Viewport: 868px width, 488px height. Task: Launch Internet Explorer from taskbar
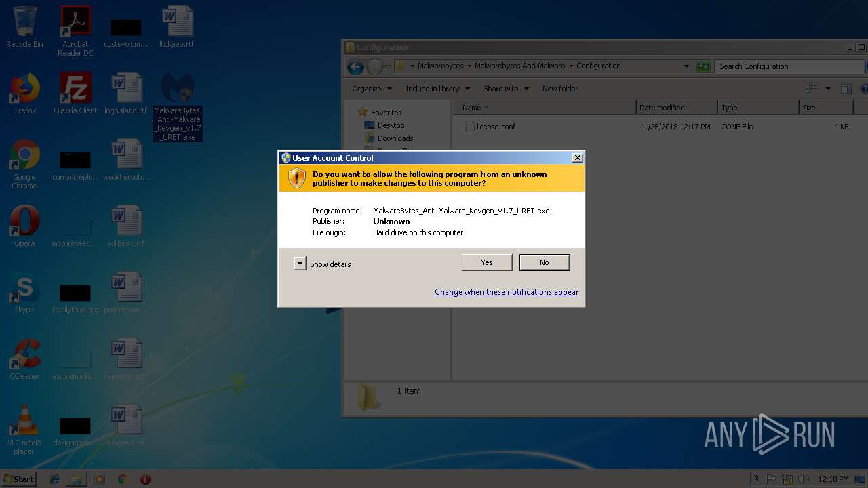point(54,479)
